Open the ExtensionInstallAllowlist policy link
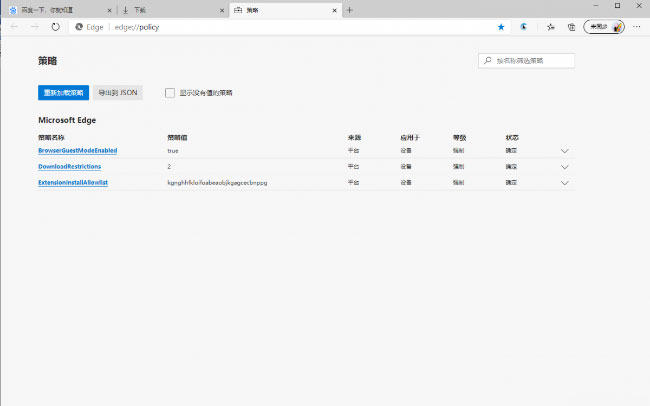This screenshot has width=650, height=406. coord(73,182)
